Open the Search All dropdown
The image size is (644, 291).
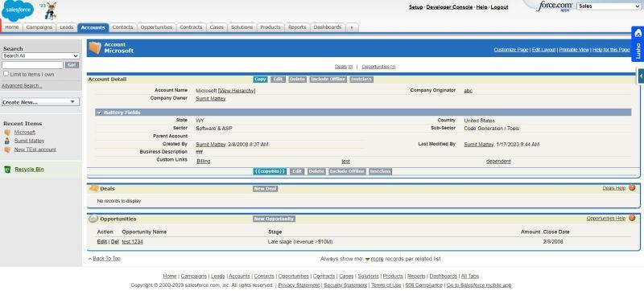coord(41,55)
